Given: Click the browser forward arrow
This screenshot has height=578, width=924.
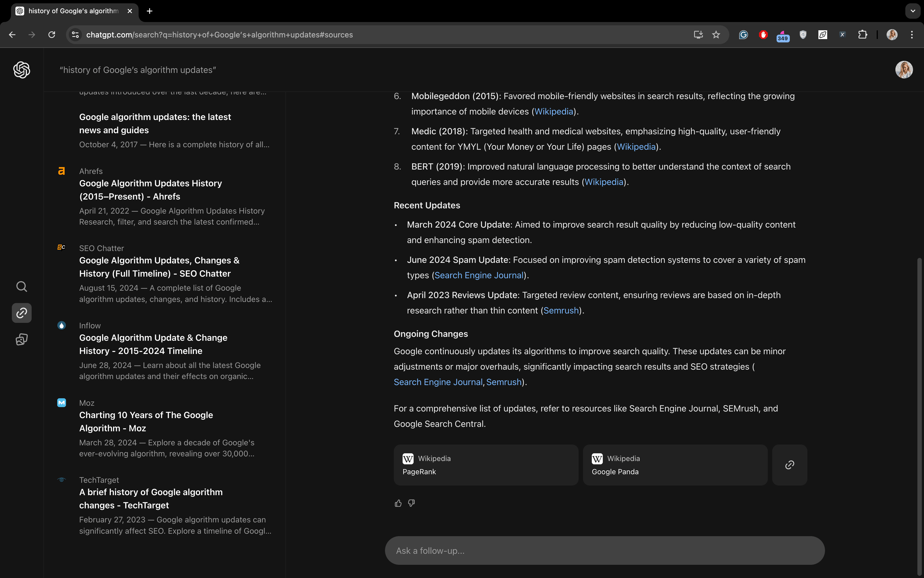Looking at the screenshot, I should tap(32, 35).
